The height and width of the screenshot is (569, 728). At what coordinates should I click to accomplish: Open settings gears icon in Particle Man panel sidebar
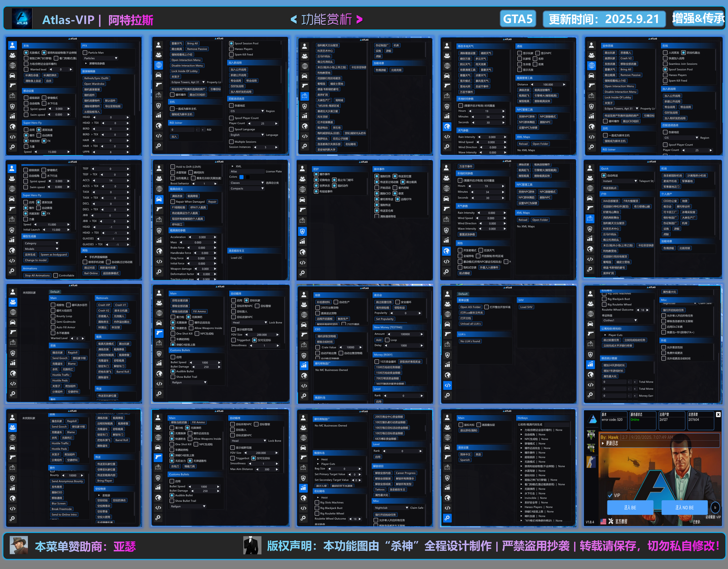[12, 147]
